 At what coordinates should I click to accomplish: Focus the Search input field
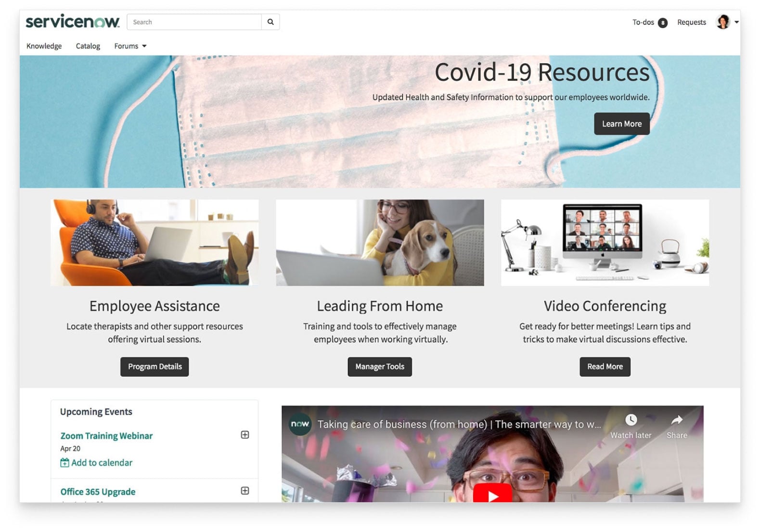194,22
